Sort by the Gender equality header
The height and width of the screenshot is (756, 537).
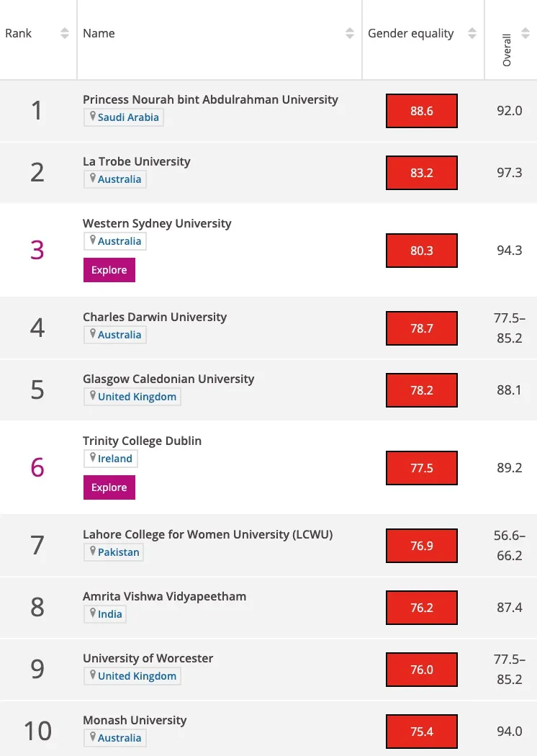[x=411, y=33]
